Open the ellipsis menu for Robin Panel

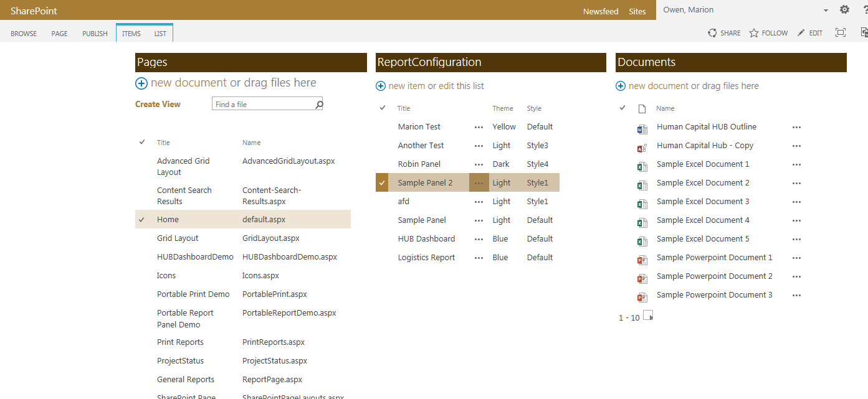[479, 164]
